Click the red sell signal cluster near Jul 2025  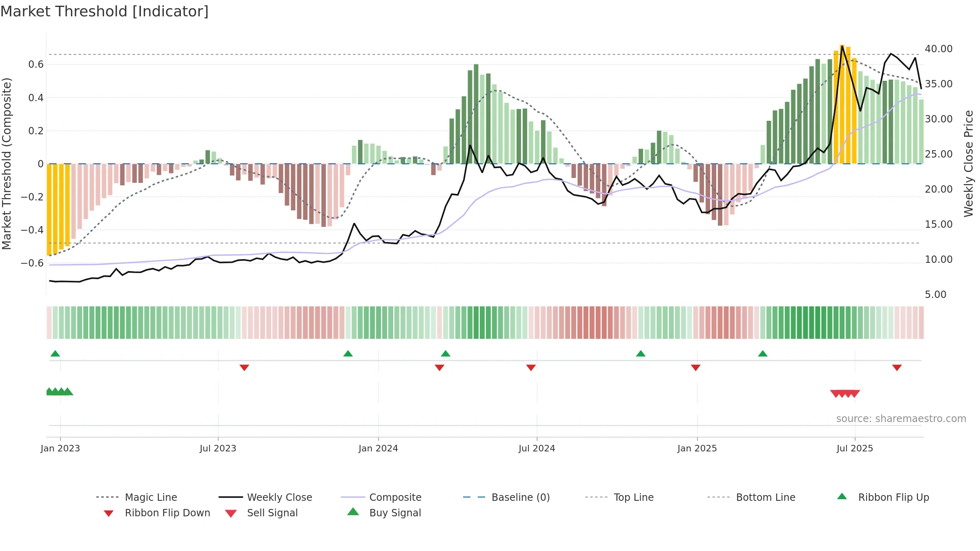click(845, 393)
